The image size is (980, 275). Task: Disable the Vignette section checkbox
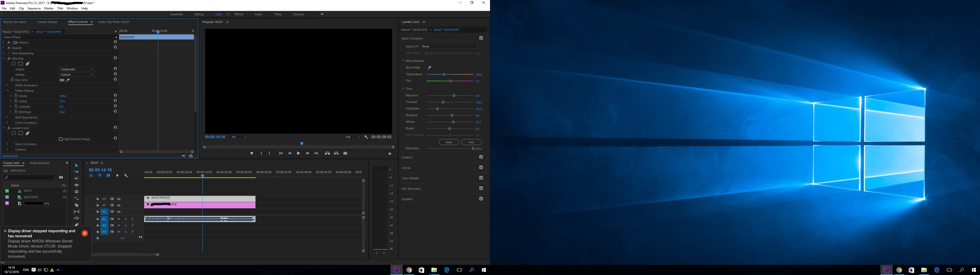pyautogui.click(x=481, y=199)
